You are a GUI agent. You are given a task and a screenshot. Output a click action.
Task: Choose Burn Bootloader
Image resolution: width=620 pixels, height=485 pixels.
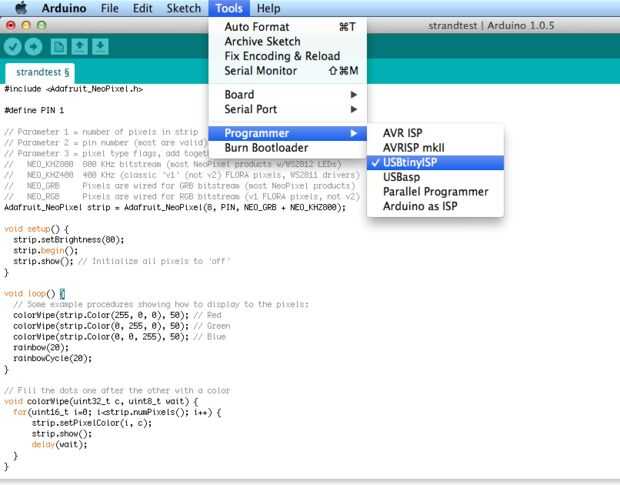(287, 148)
